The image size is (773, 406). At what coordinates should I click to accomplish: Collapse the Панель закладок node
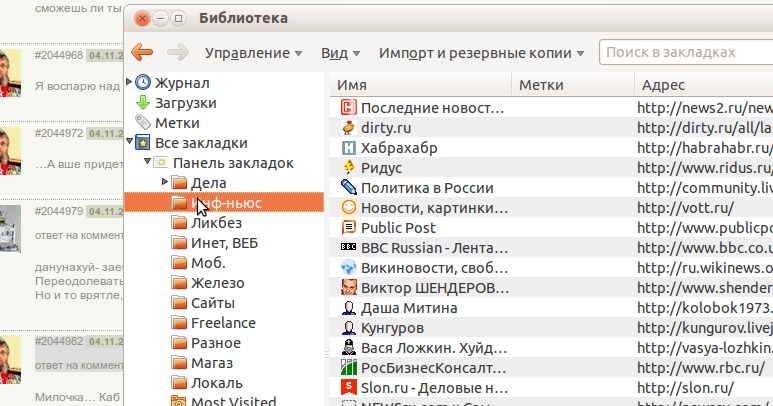pyautogui.click(x=147, y=162)
